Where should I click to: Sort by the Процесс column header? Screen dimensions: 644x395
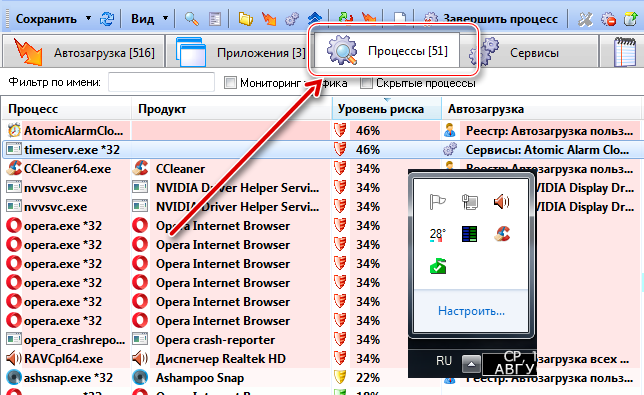(67, 109)
